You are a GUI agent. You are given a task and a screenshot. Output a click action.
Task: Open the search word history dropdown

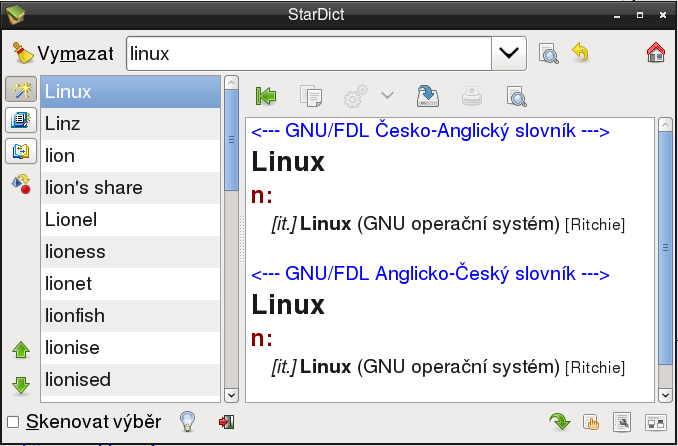510,53
